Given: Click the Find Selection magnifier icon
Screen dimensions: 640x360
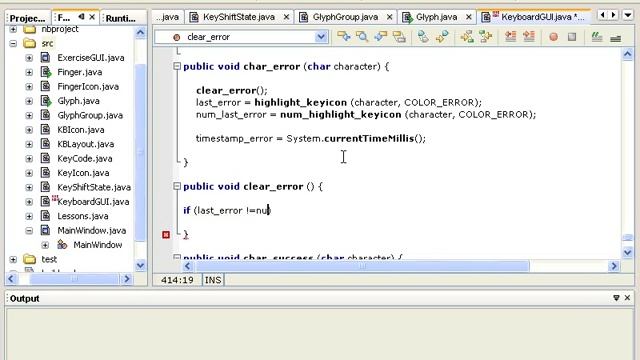Looking at the screenshot, I should click(362, 37).
